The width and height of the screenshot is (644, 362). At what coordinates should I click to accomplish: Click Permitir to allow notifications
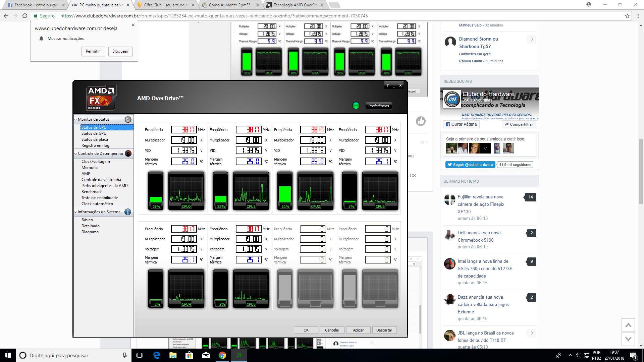click(x=93, y=51)
